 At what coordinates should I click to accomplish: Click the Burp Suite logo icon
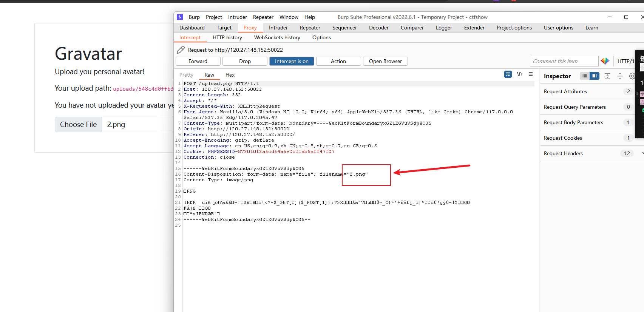pos(180,17)
